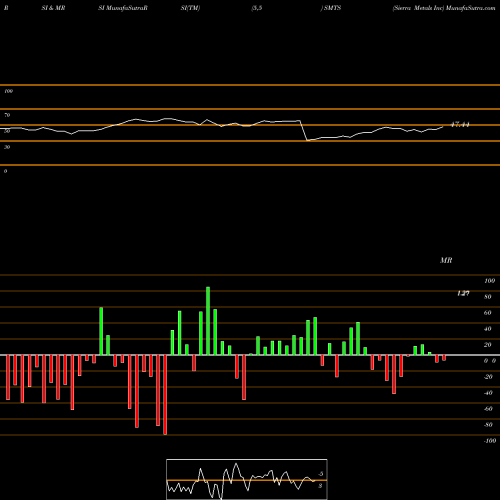Click the 60 label on the MR axis
The width and height of the screenshot is (500, 500).
[x=488, y=313]
